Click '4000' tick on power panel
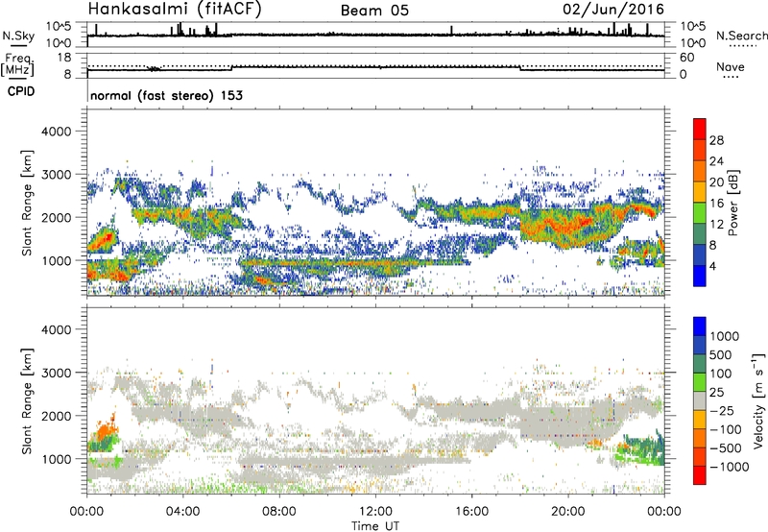The image size is (768, 532). [56, 132]
